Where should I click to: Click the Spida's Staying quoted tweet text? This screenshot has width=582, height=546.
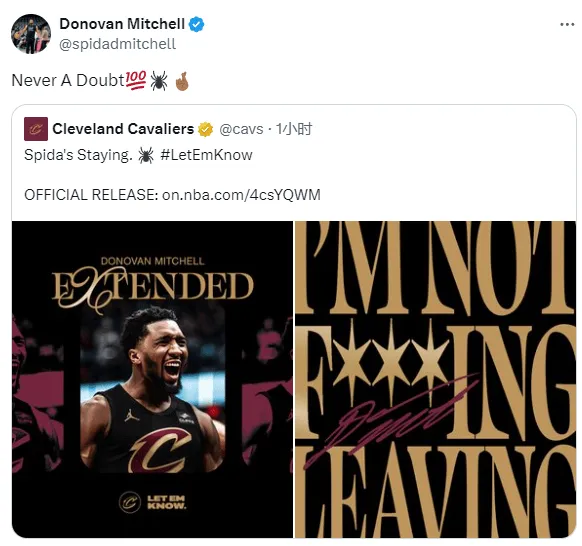pos(78,155)
